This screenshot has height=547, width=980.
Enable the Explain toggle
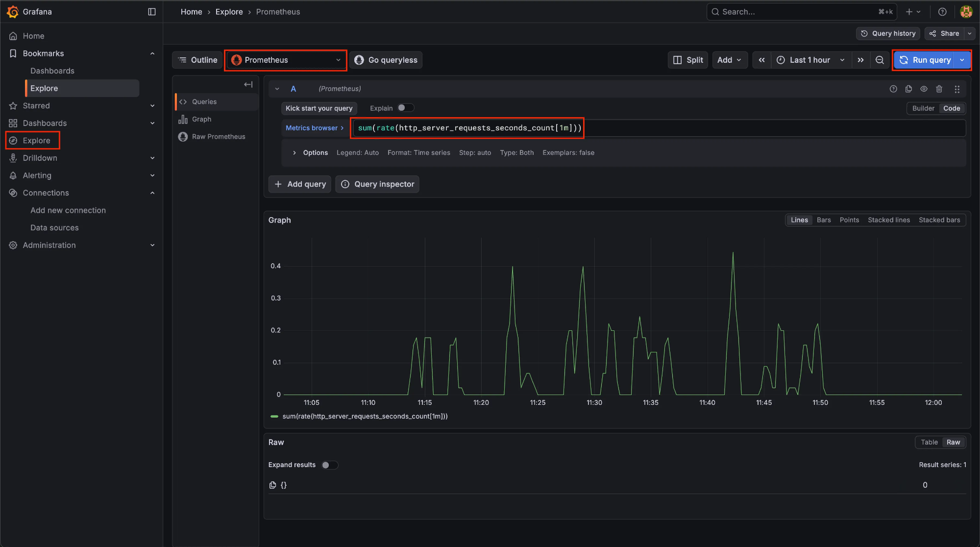[405, 108]
